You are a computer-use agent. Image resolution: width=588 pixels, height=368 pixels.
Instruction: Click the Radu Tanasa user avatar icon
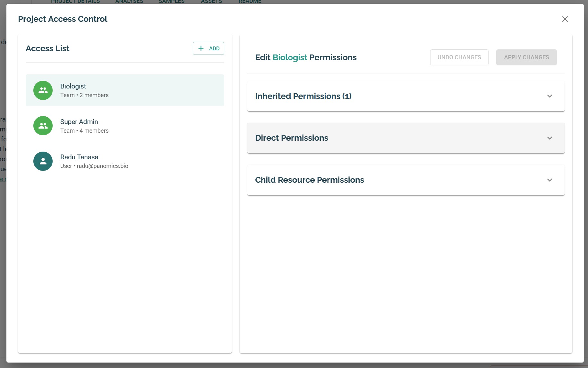click(x=43, y=161)
